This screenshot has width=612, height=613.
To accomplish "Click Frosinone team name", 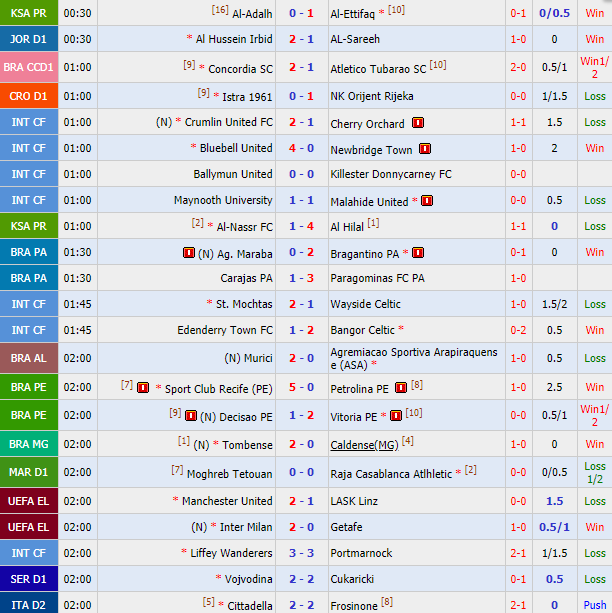I will (354, 606).
